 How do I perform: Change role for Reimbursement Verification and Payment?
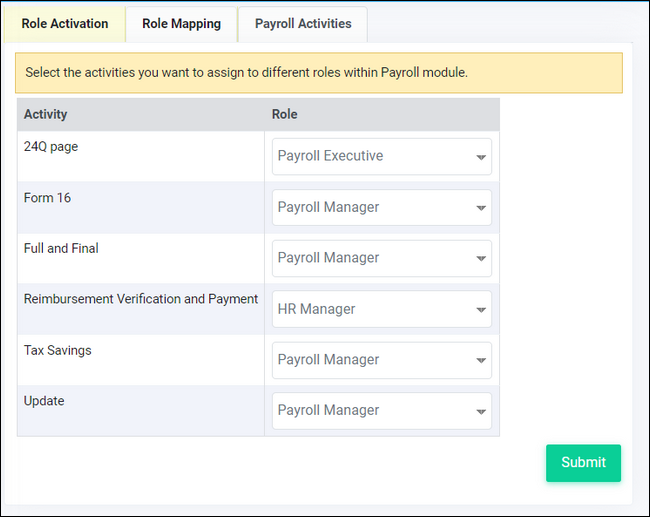point(382,309)
